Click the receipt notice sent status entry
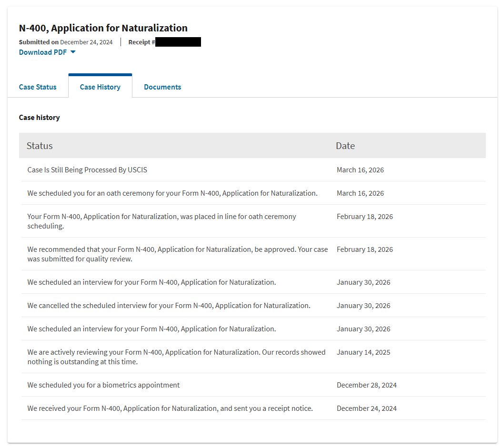 click(170, 408)
